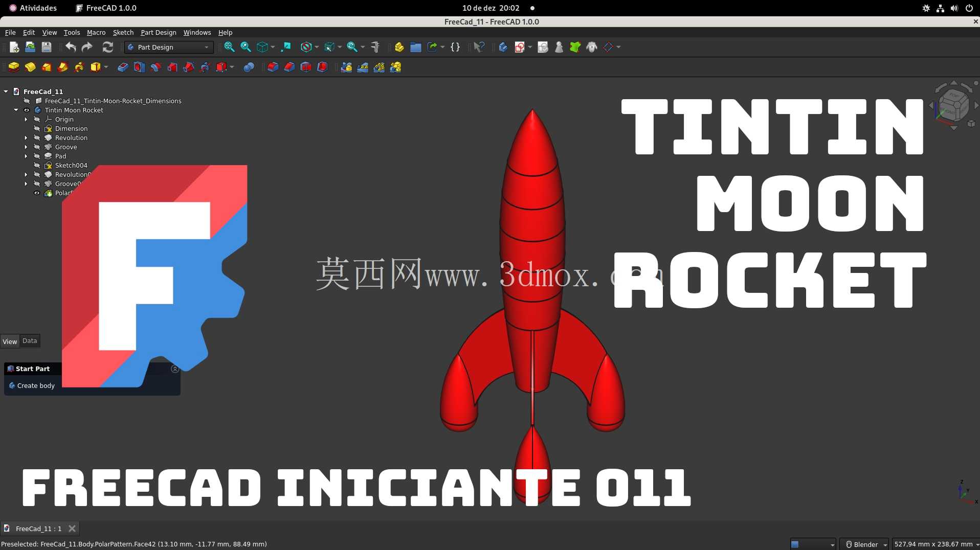Expand the Groove tree item
The image size is (980, 550).
tap(26, 147)
